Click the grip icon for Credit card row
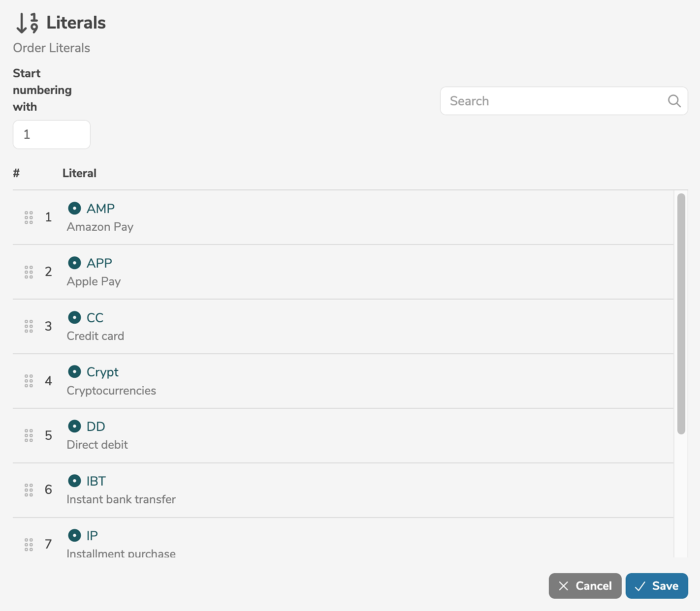 (x=29, y=327)
